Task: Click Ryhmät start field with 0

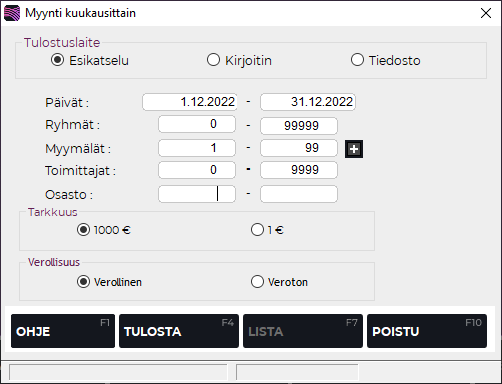Action: 197,124
